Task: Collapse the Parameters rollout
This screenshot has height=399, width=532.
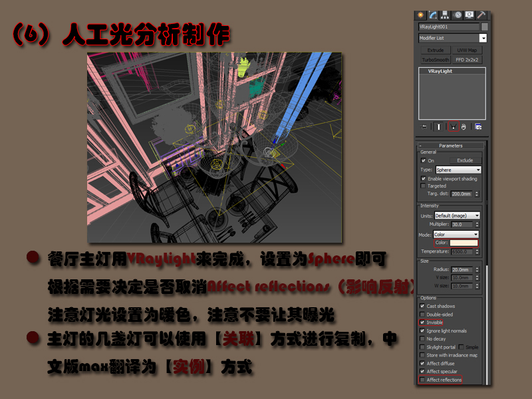Action: (x=451, y=146)
